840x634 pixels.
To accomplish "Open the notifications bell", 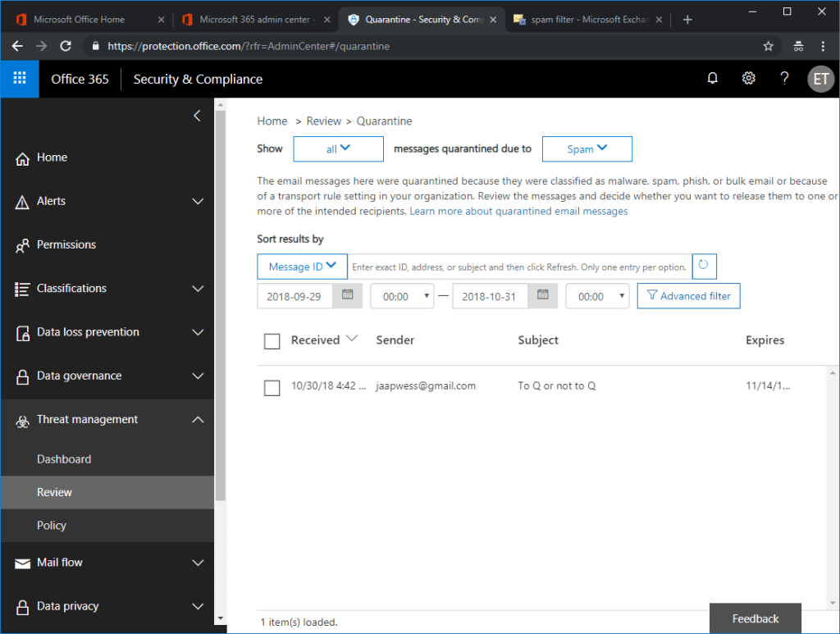I will pos(712,78).
